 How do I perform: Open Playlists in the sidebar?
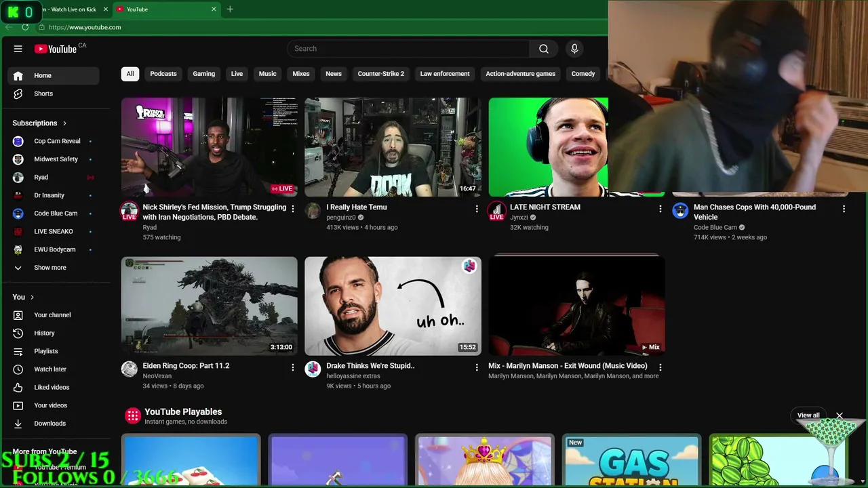(54, 351)
